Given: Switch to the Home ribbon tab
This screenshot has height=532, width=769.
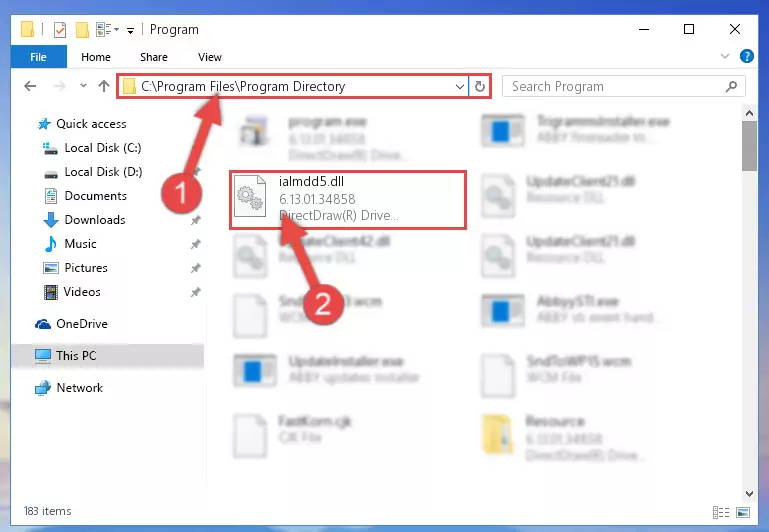Looking at the screenshot, I should tap(96, 57).
